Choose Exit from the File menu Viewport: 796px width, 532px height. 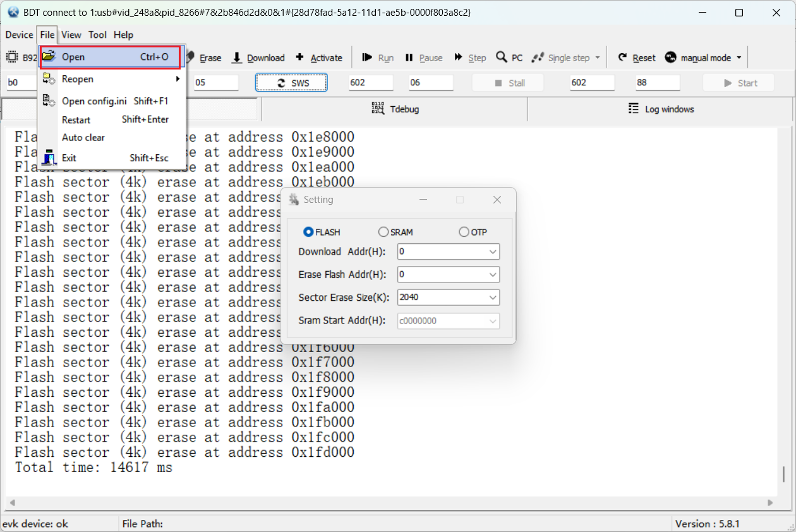[111, 158]
